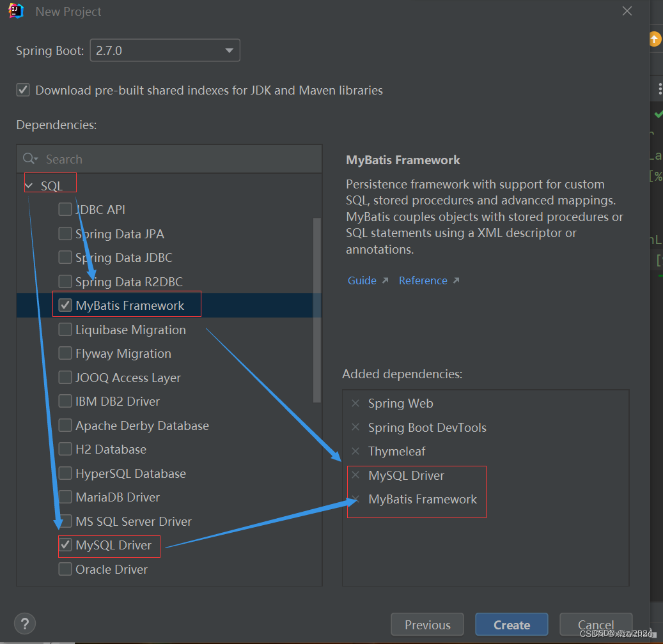Open the help question mark button
Image resolution: width=663 pixels, height=644 pixels.
click(x=25, y=624)
